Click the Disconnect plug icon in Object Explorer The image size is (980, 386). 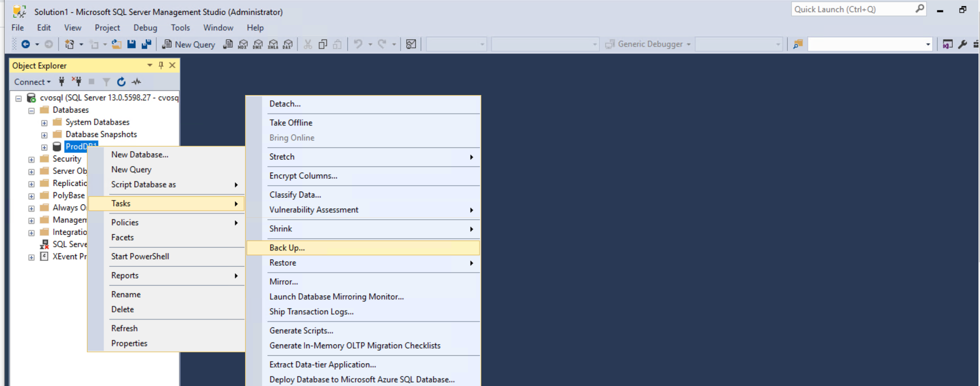76,82
